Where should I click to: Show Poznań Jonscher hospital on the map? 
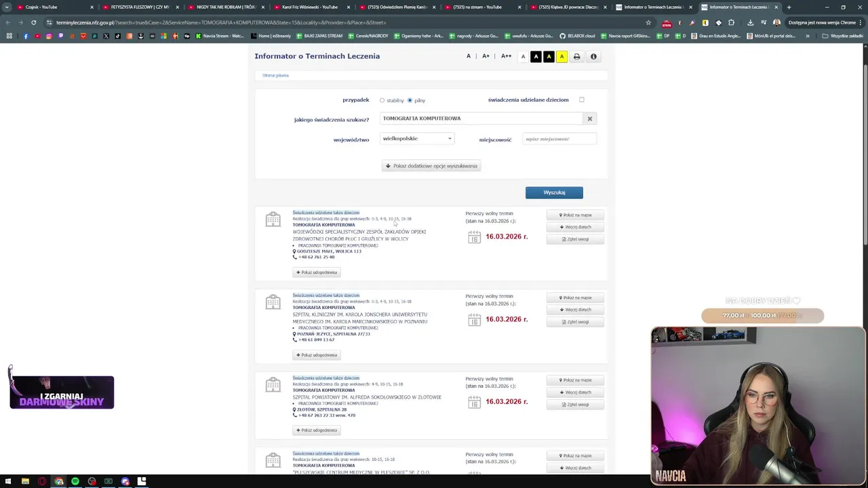[575, 298]
